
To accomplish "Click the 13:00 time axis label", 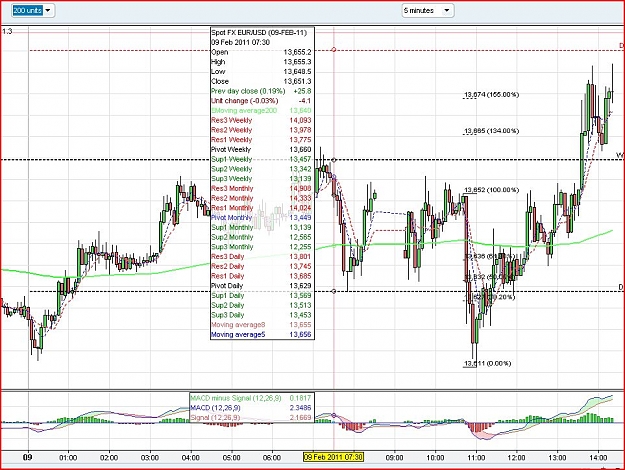I will [x=557, y=458].
